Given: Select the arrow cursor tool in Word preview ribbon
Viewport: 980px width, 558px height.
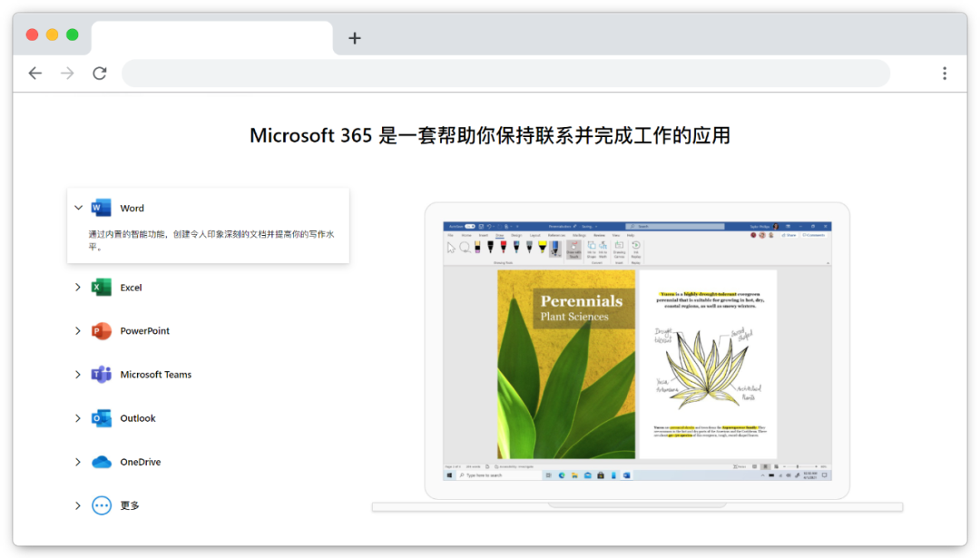Looking at the screenshot, I should click(x=451, y=248).
